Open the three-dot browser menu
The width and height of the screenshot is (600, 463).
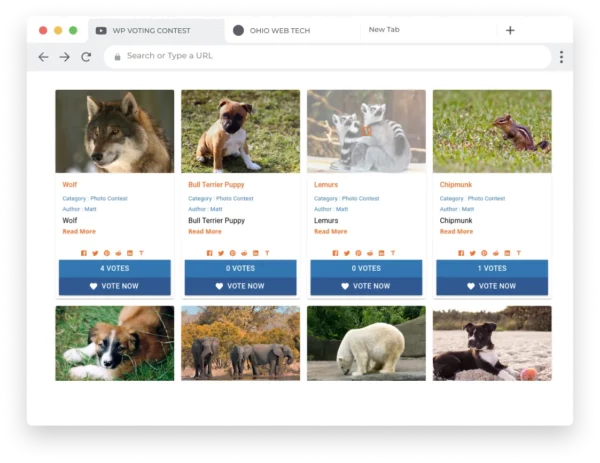(561, 57)
